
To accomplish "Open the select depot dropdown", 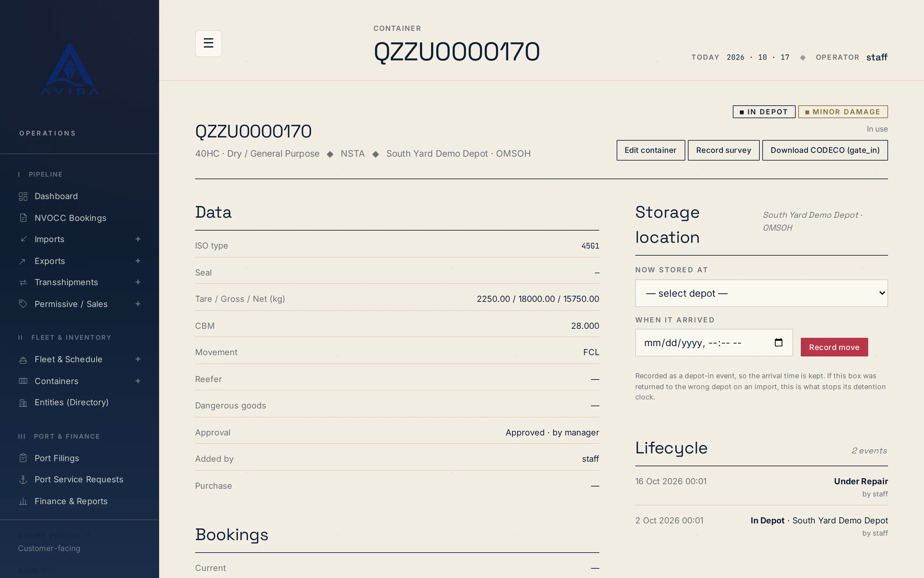I will 761,293.
